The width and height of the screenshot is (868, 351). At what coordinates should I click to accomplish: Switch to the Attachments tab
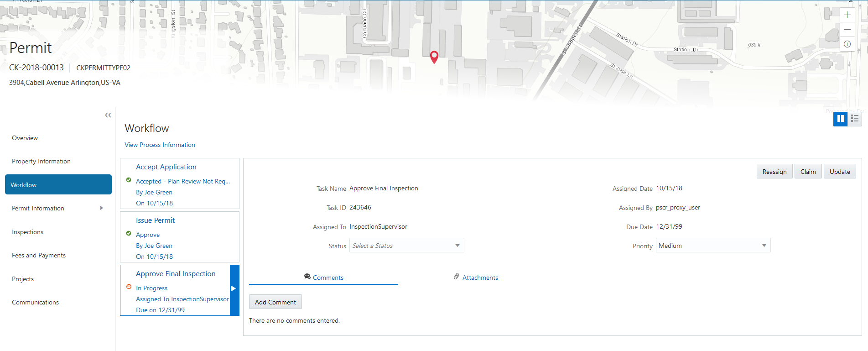coord(476,278)
